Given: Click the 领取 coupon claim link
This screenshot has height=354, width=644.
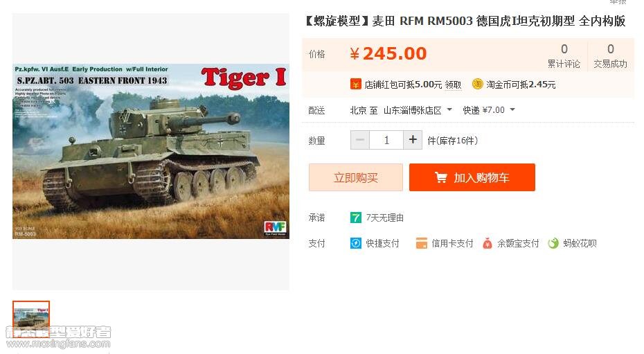Looking at the screenshot, I should (453, 85).
